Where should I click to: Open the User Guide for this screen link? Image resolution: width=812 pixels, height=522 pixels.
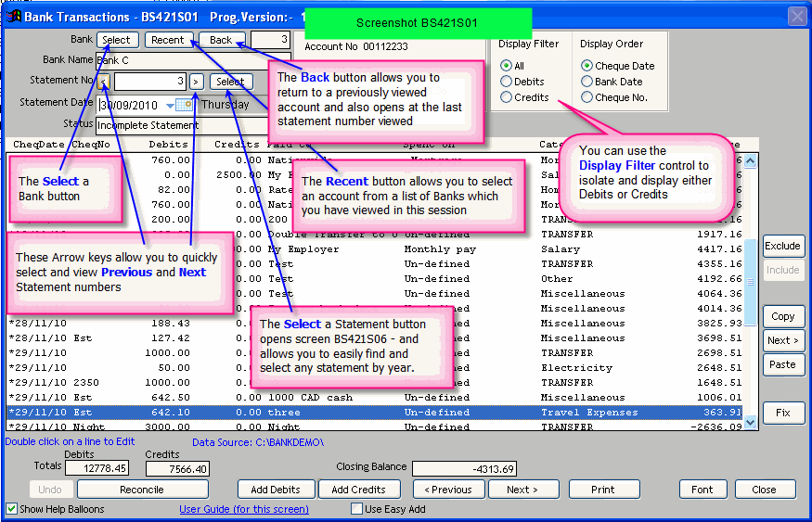[244, 509]
